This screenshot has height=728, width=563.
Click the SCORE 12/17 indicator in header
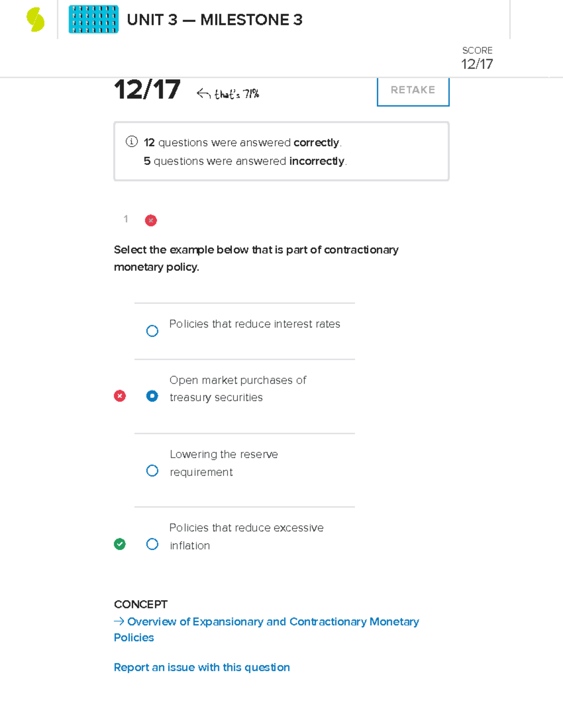477,57
